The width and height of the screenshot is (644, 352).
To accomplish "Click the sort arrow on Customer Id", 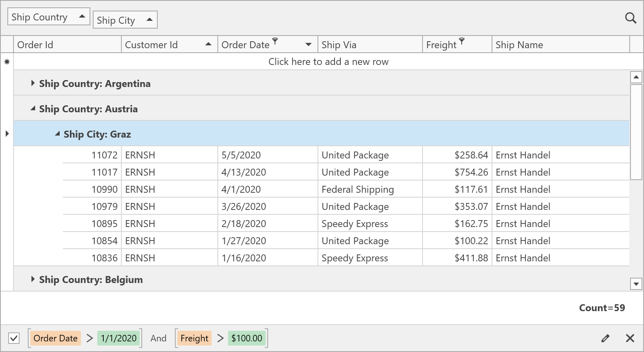I will coord(208,44).
